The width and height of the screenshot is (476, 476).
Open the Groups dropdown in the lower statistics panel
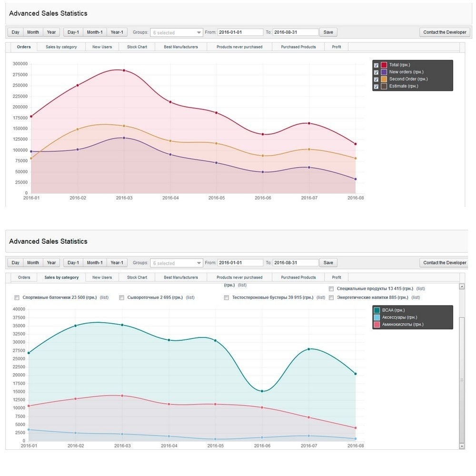(177, 263)
